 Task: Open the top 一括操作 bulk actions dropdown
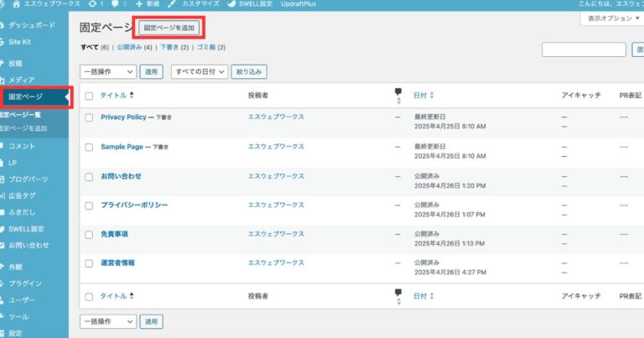coord(107,72)
